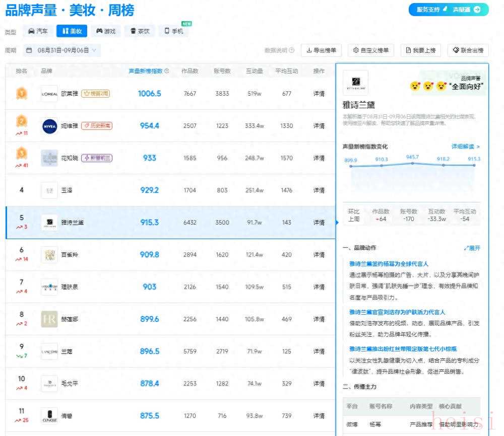Click the arrow icon on 声量通 banner
This screenshot has height=436, width=504.
pos(477,10)
